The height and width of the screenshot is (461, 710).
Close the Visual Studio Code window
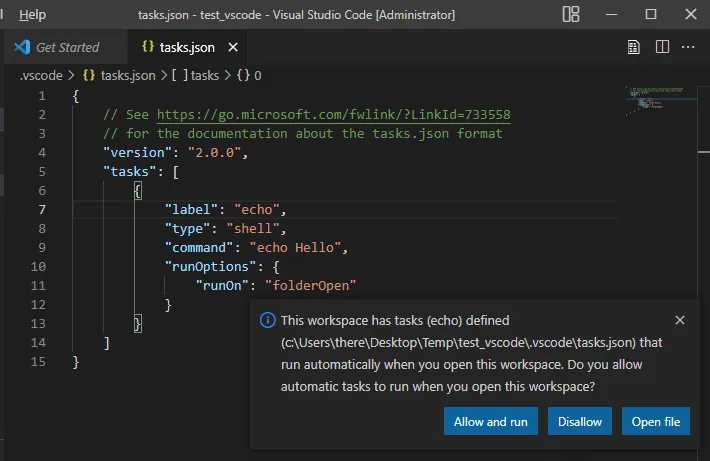pyautogui.click(x=691, y=14)
